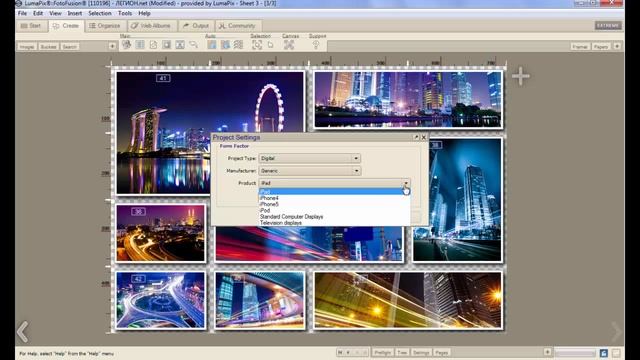Select iPhone5 in Product list
Image resolution: width=640 pixels, height=360 pixels.
(x=334, y=204)
